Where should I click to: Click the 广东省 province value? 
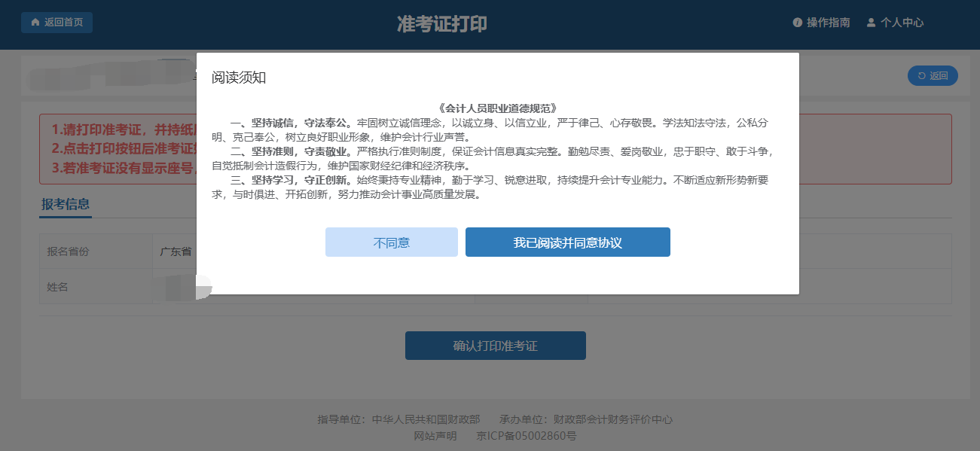[x=176, y=251]
